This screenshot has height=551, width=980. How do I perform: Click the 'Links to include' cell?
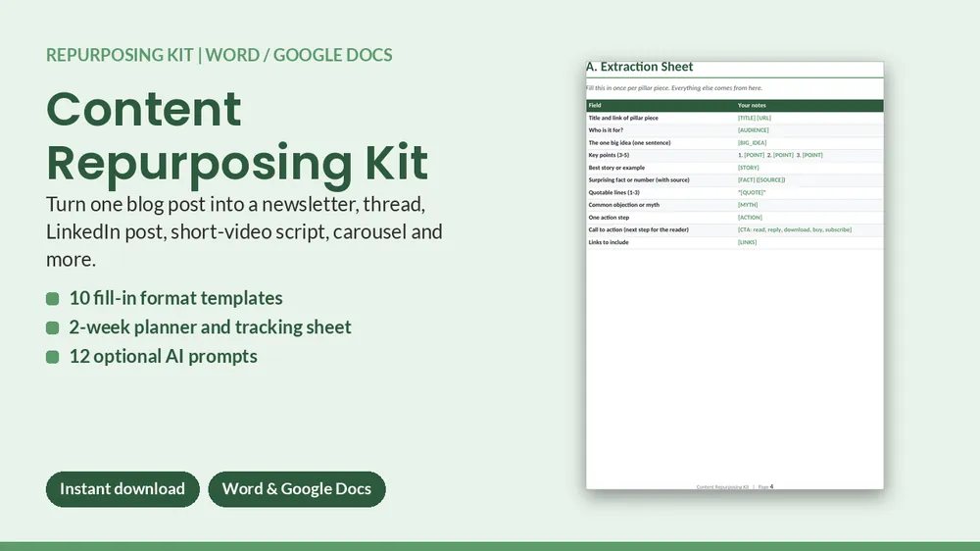point(609,242)
